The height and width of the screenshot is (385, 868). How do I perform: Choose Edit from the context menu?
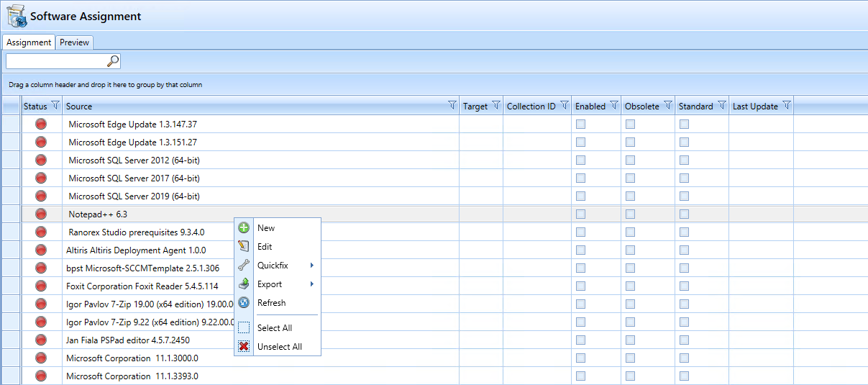click(x=278, y=247)
